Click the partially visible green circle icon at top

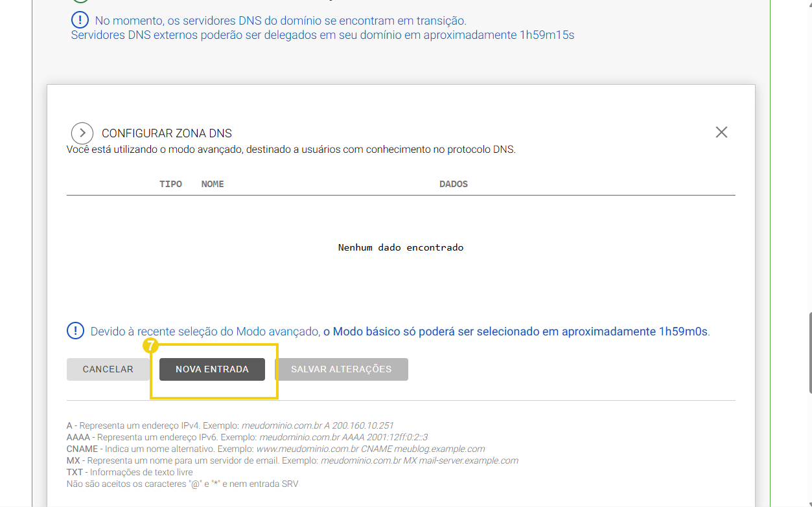(79, 3)
